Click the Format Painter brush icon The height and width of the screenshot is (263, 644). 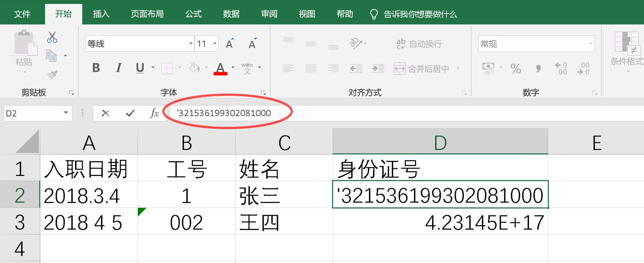(52, 75)
